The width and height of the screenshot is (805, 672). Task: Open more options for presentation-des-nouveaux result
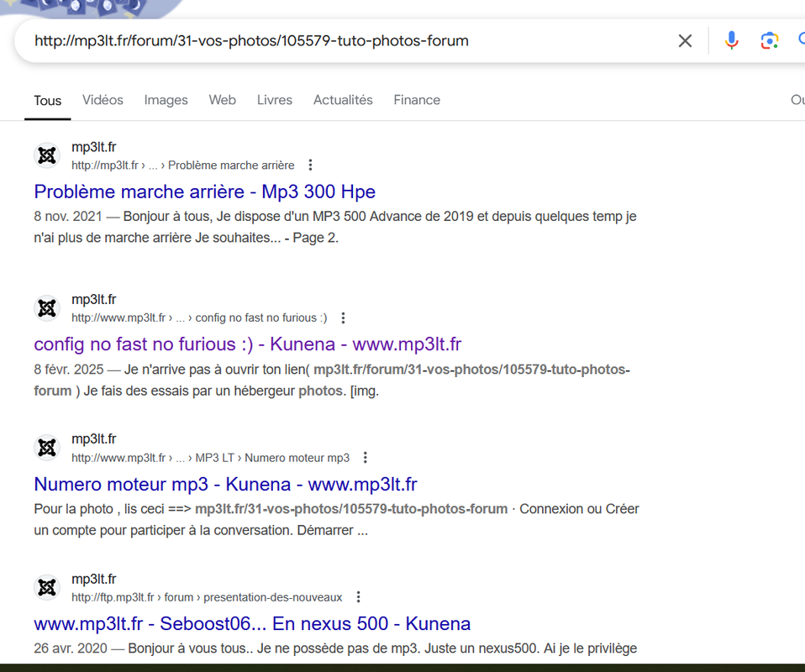pos(358,597)
